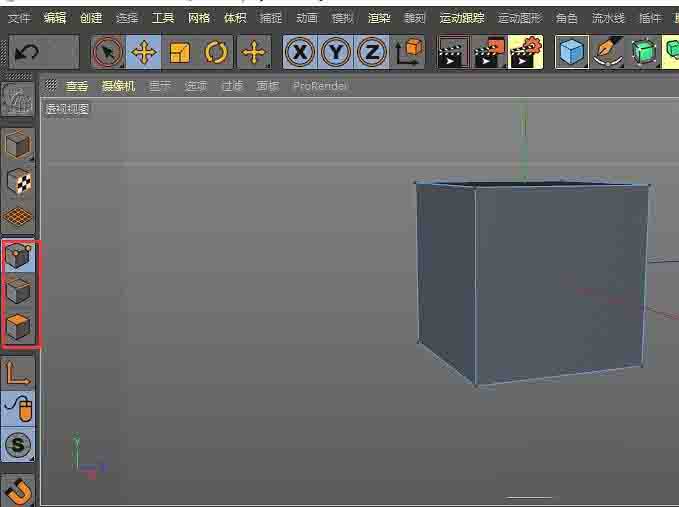679x507 pixels.
Task: Select the Live Selection tool
Action: point(107,52)
